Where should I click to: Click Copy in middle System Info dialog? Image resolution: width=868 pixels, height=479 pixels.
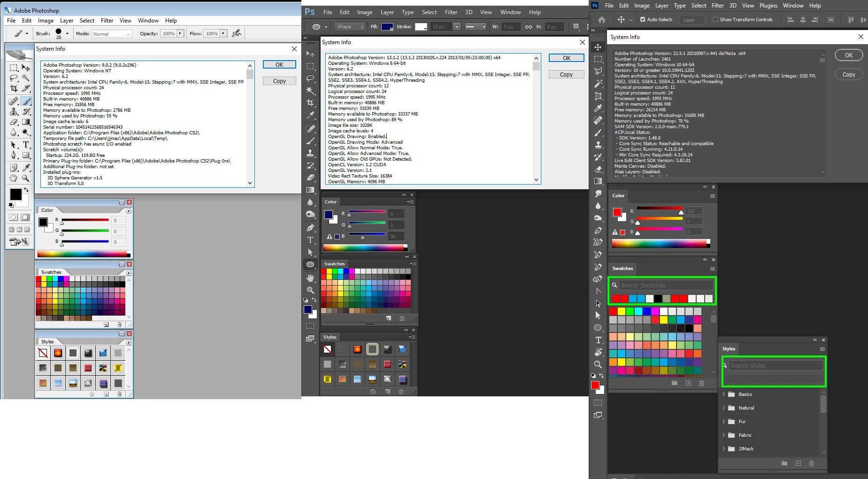tap(567, 75)
